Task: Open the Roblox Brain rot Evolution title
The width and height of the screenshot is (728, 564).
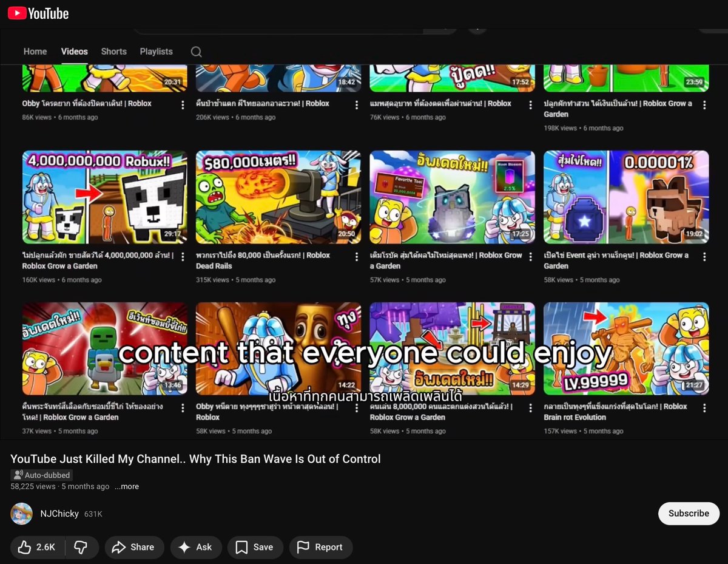Action: coord(616,412)
